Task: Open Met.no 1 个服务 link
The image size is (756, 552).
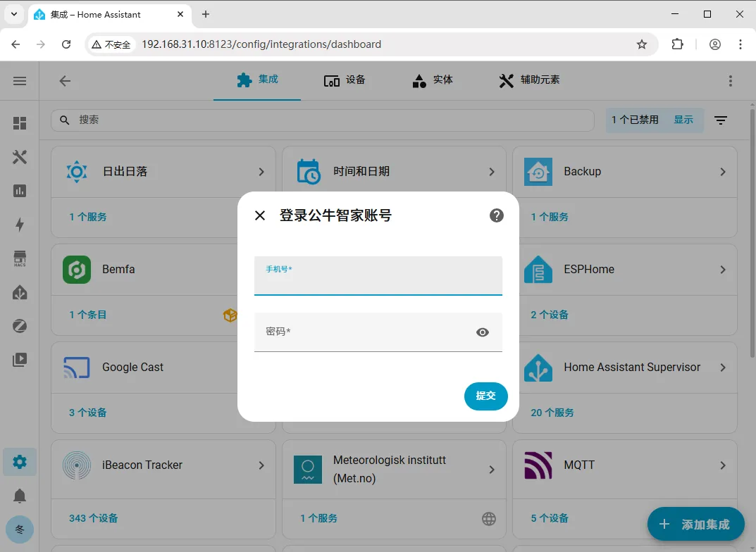Action: [x=318, y=518]
